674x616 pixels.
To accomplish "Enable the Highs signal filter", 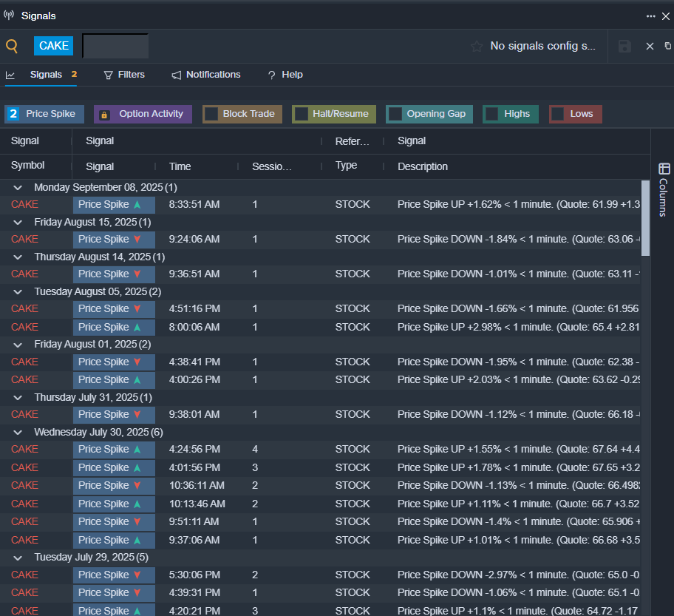I will (x=492, y=114).
